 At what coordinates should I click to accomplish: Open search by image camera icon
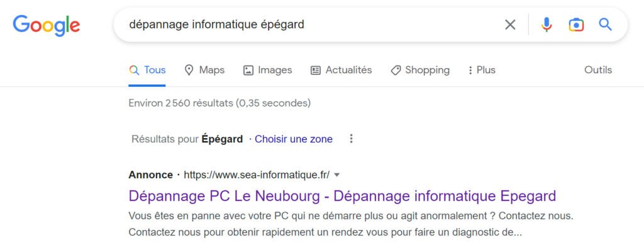pos(576,25)
